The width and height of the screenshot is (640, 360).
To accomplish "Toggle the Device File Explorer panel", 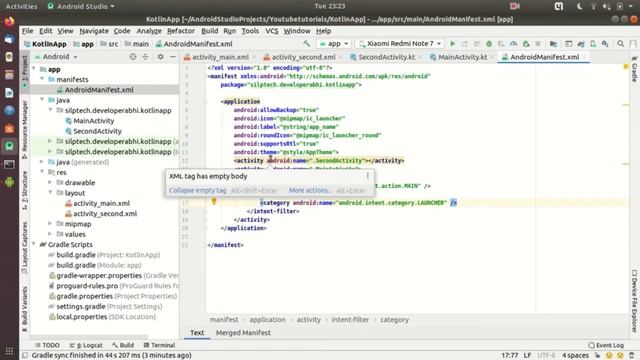I will [x=634, y=300].
